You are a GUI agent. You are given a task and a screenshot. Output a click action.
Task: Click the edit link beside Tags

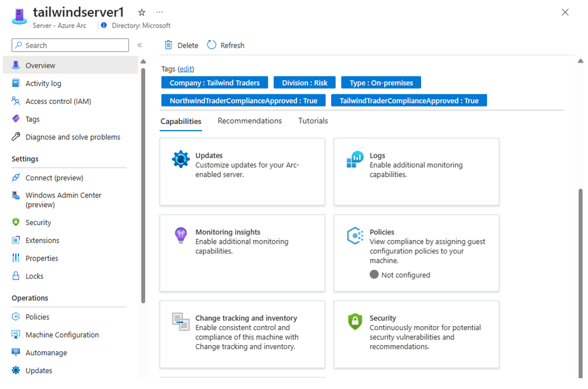(x=186, y=69)
